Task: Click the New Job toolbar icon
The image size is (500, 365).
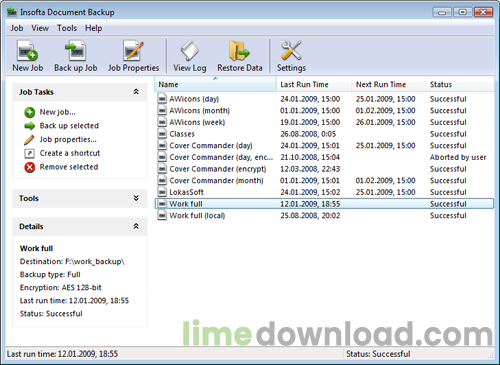Action: click(x=27, y=51)
